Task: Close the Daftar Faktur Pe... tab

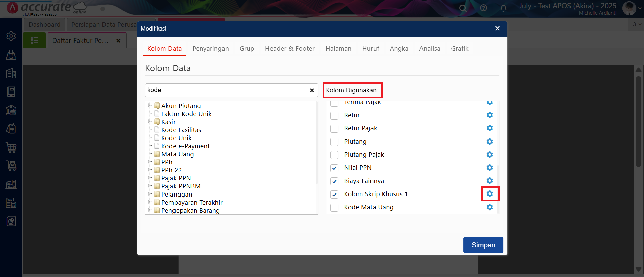Action: pyautogui.click(x=118, y=41)
